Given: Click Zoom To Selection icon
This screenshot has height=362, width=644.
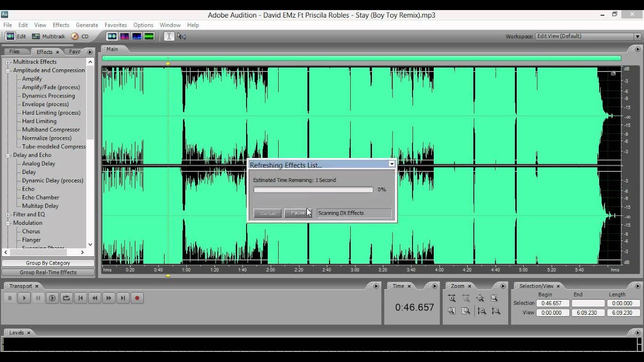Looking at the screenshot, I should tap(494, 298).
